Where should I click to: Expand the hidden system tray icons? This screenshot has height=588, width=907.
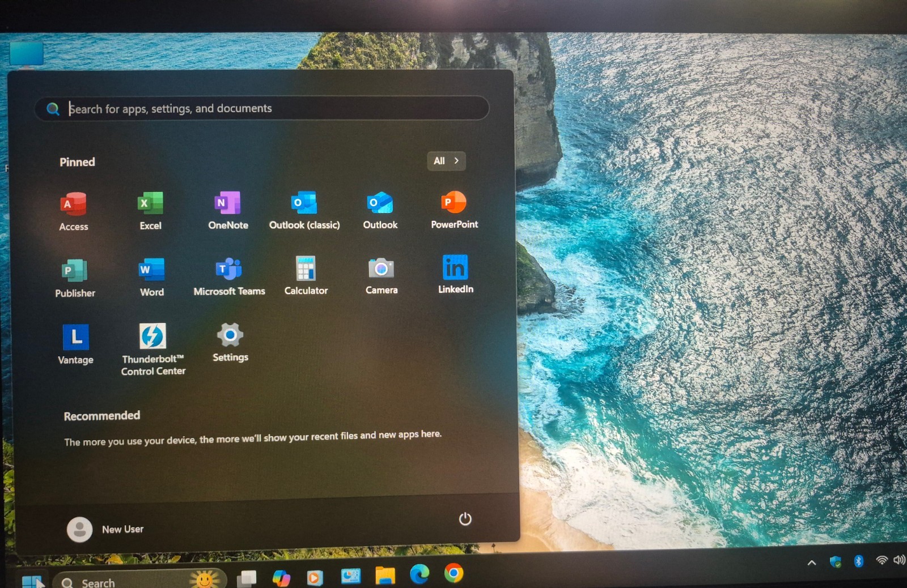(x=812, y=563)
